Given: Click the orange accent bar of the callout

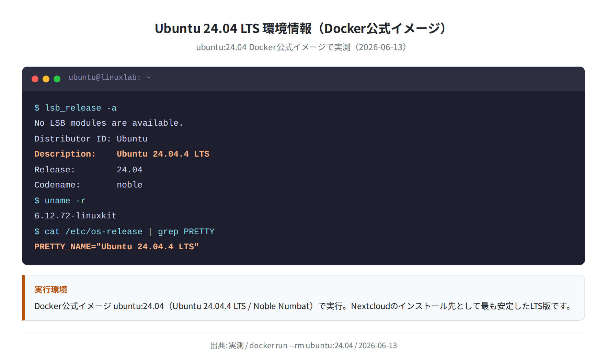Looking at the screenshot, I should point(23,298).
